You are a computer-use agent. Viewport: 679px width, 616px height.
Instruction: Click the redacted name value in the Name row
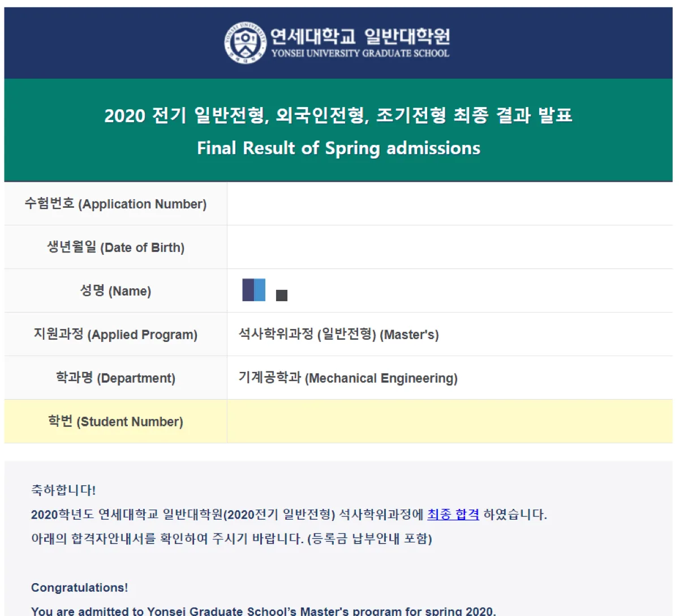tap(265, 290)
